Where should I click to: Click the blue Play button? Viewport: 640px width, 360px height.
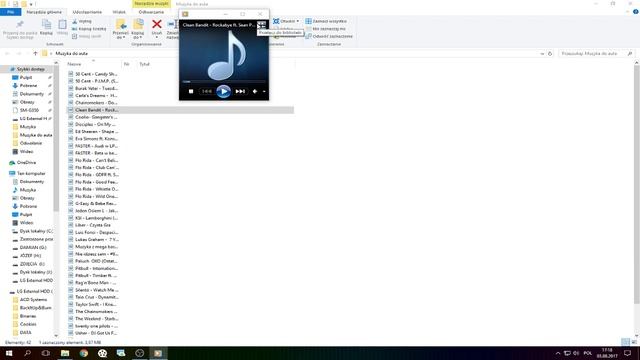tap(223, 91)
